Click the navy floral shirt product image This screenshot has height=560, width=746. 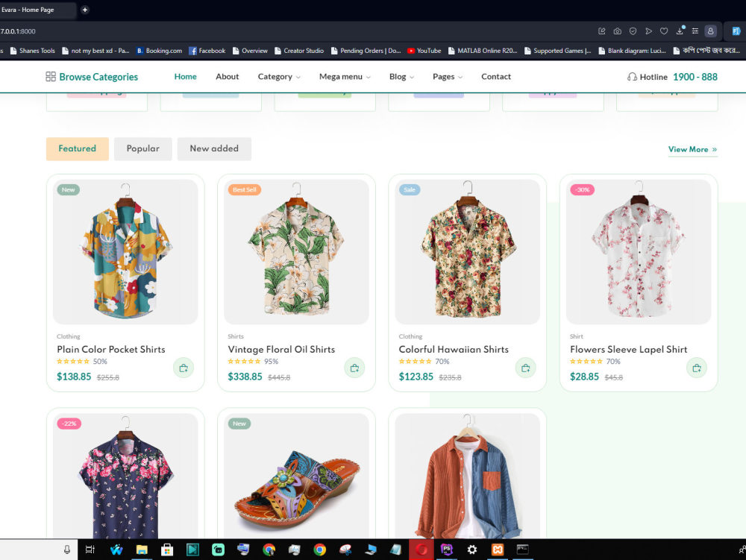point(125,476)
